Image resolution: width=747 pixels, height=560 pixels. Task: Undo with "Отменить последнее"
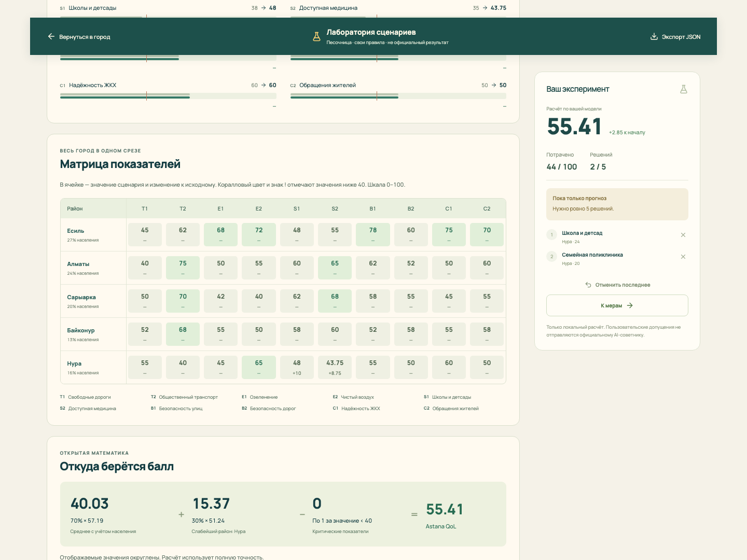[x=617, y=285]
